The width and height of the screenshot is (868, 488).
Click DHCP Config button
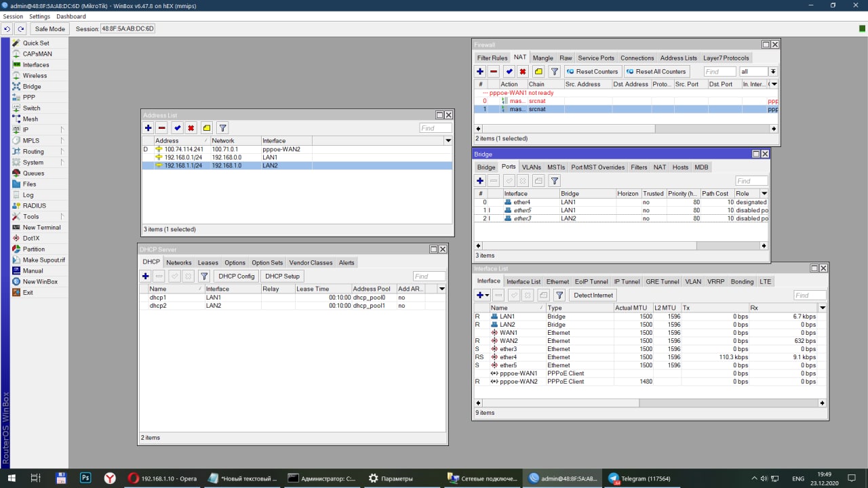click(237, 276)
